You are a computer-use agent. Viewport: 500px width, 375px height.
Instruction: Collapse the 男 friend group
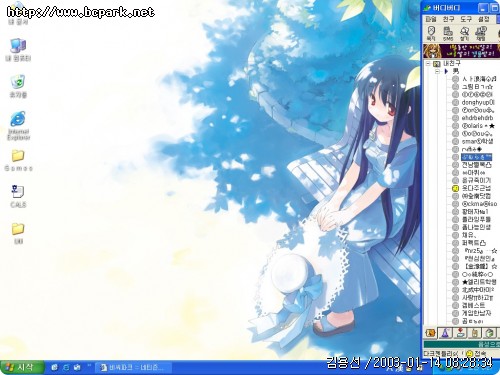(x=438, y=71)
